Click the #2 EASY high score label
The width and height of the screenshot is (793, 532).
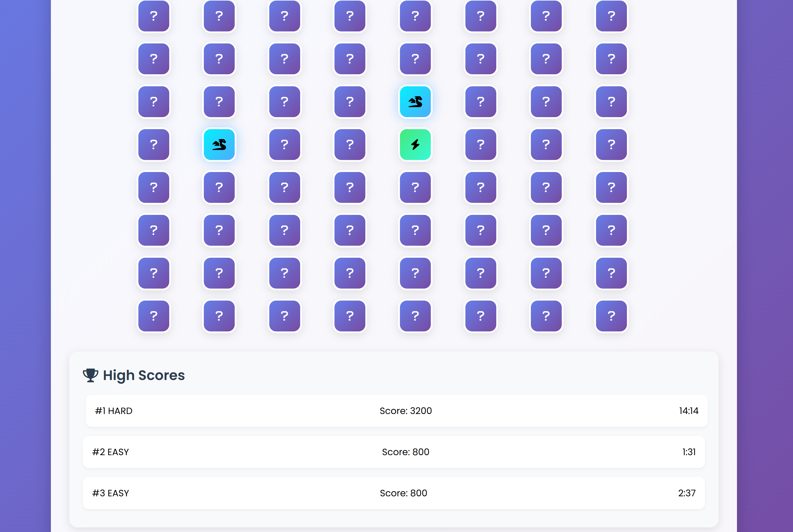pos(110,452)
